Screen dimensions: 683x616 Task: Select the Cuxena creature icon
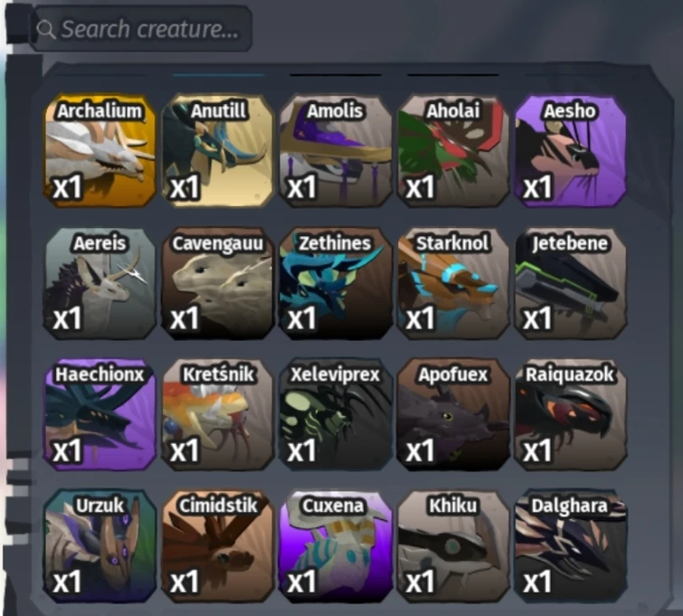(336, 546)
